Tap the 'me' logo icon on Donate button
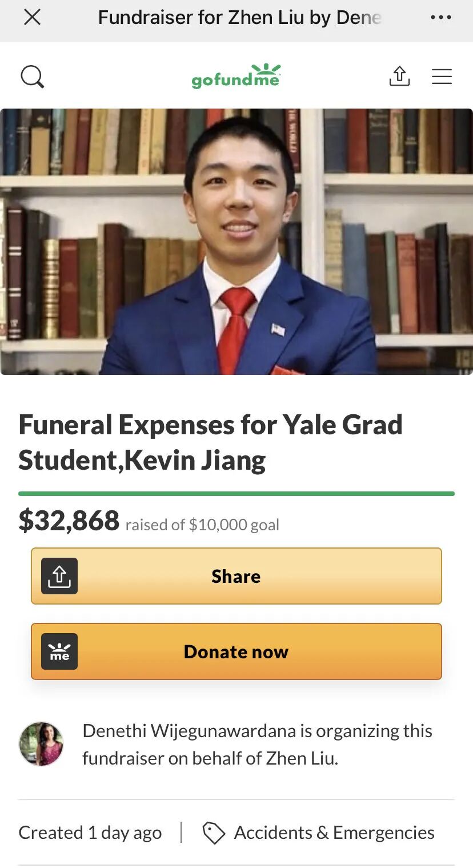The height and width of the screenshot is (868, 473). pyautogui.click(x=59, y=651)
